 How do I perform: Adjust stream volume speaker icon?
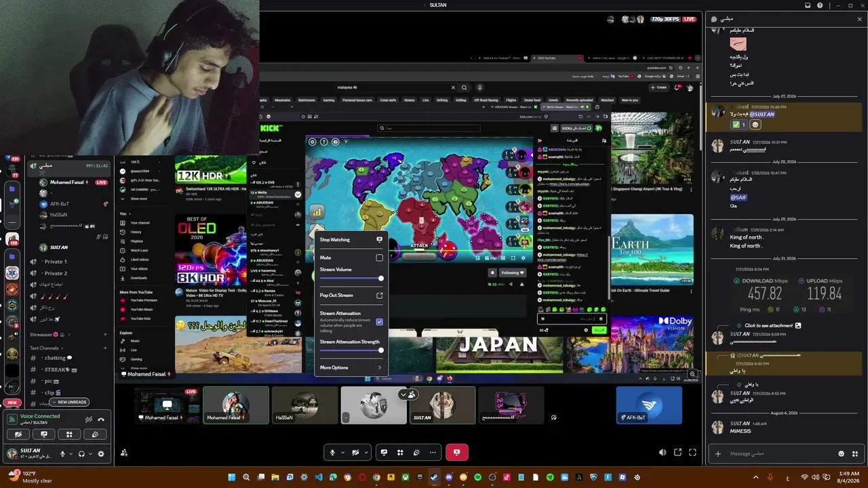[663, 453]
